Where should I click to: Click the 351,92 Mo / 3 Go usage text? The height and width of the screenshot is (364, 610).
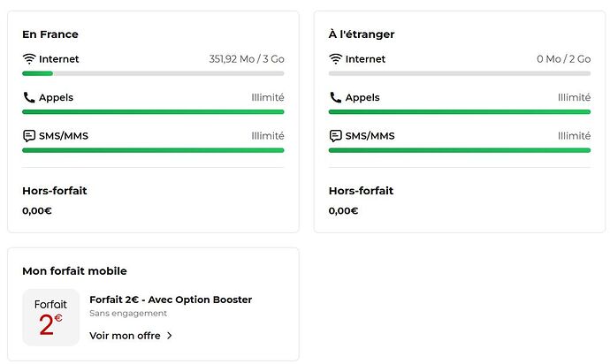247,59
